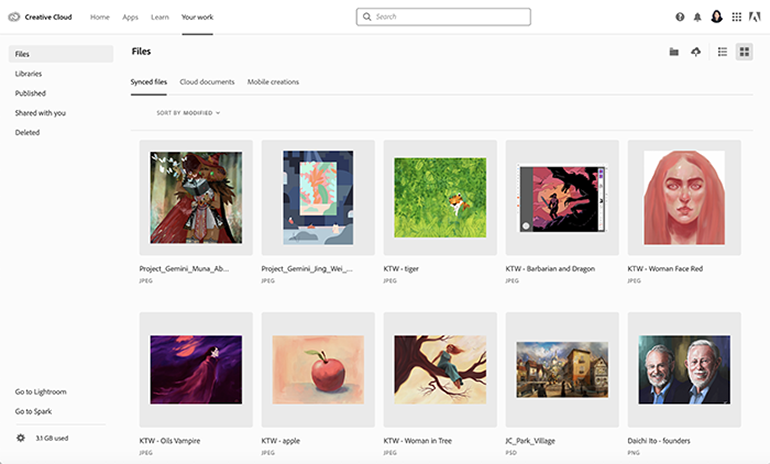
Task: Switch to grid view
Action: 744,52
